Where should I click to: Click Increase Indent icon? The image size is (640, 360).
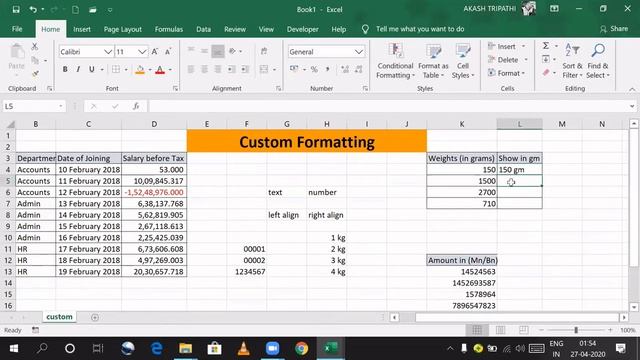245,69
